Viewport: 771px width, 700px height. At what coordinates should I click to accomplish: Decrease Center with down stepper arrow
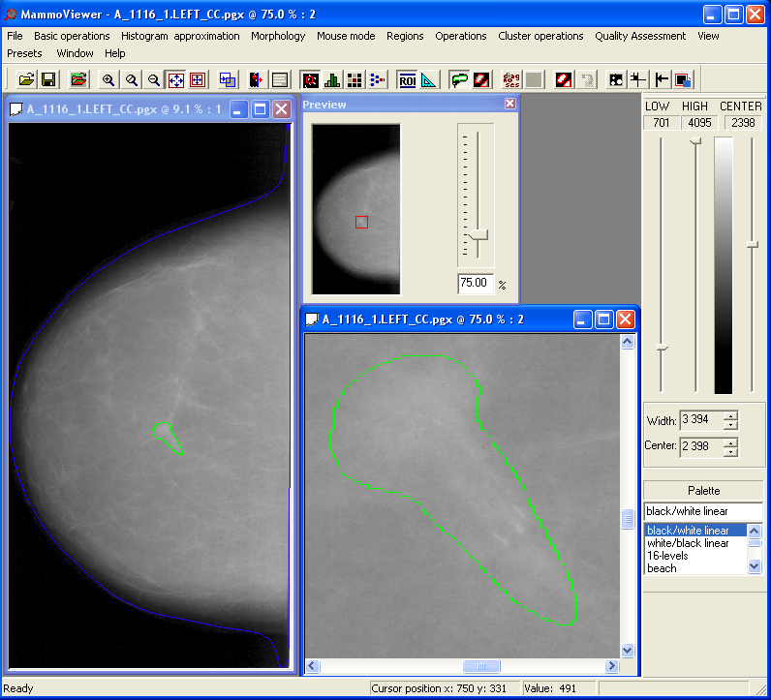click(731, 451)
